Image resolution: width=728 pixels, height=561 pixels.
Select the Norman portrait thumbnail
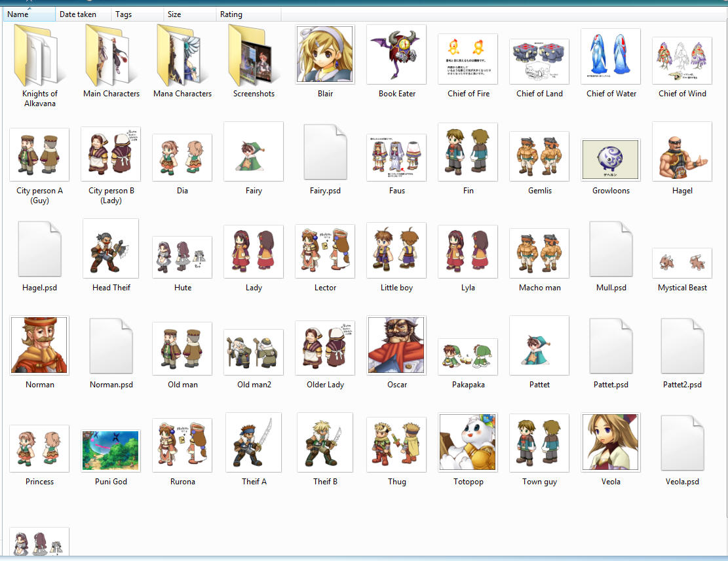pyautogui.click(x=39, y=345)
